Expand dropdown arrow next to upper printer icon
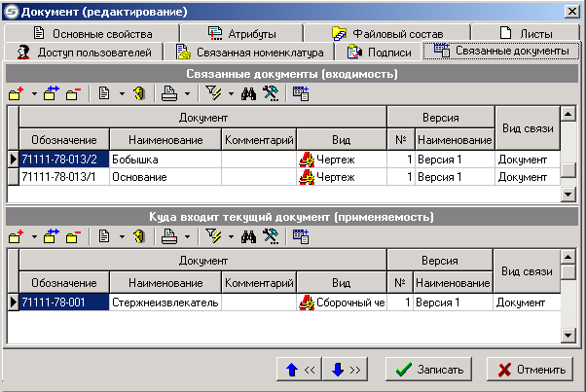The height and width of the screenshot is (392, 586). click(187, 94)
